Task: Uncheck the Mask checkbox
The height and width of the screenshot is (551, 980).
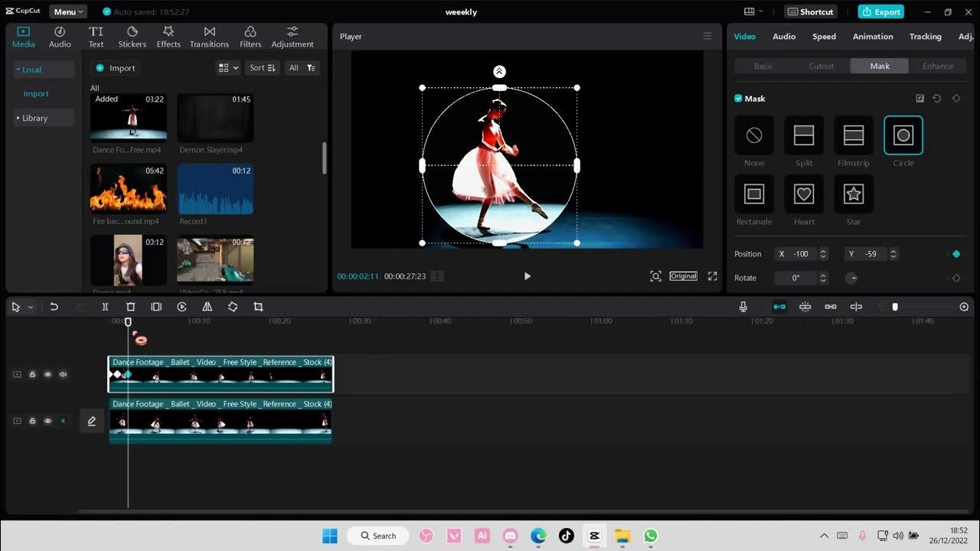Action: [738, 99]
